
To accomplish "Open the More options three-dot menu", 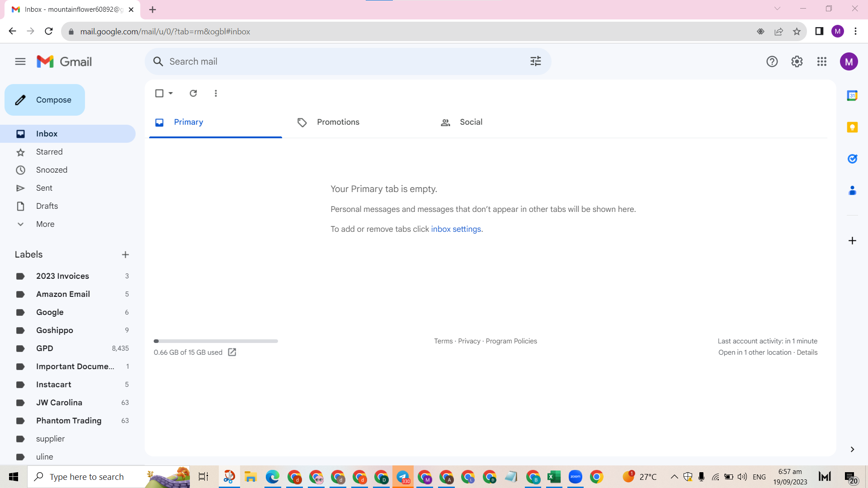I will point(216,93).
